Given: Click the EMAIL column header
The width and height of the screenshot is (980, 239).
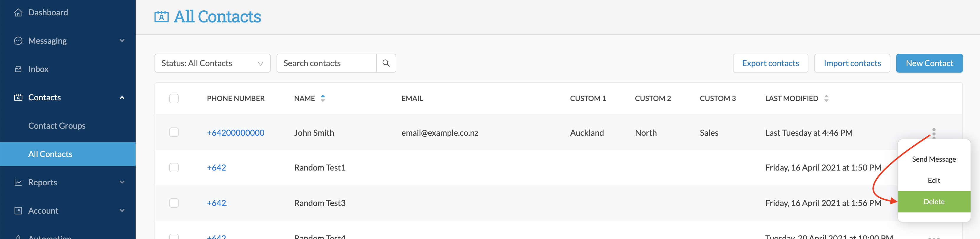Looking at the screenshot, I should pyautogui.click(x=412, y=99).
